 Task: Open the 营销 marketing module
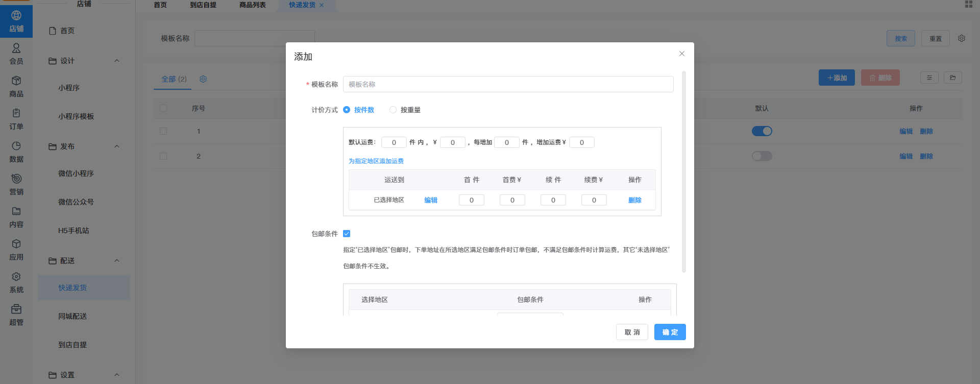pyautogui.click(x=16, y=185)
